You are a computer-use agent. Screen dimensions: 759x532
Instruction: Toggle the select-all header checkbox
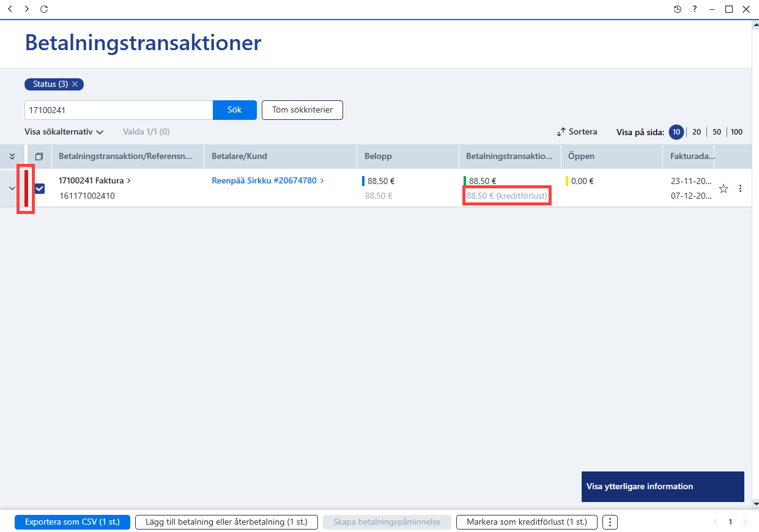click(x=39, y=157)
